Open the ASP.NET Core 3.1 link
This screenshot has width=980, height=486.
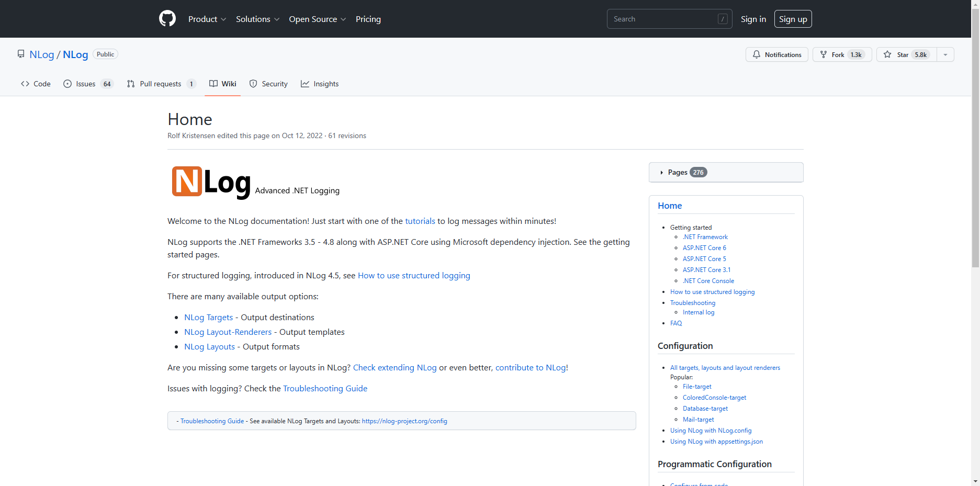[x=706, y=270]
